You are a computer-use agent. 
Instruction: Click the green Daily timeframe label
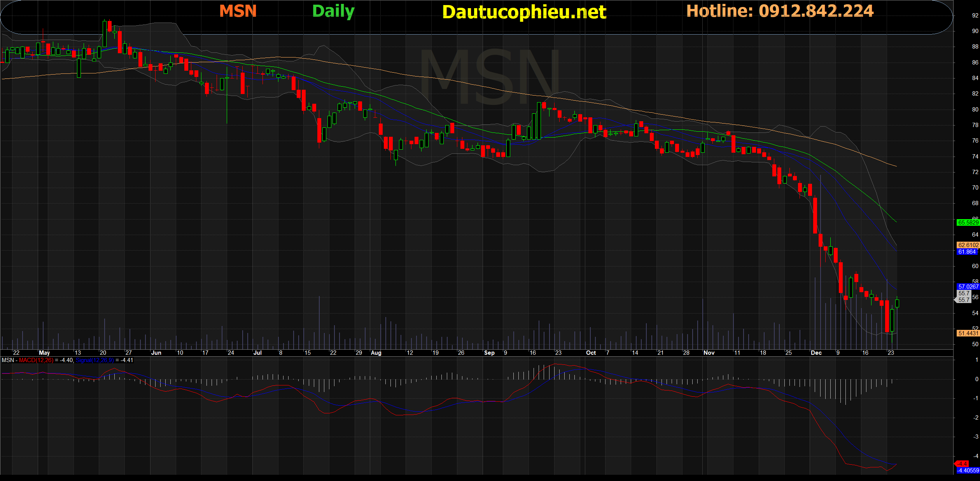[333, 11]
